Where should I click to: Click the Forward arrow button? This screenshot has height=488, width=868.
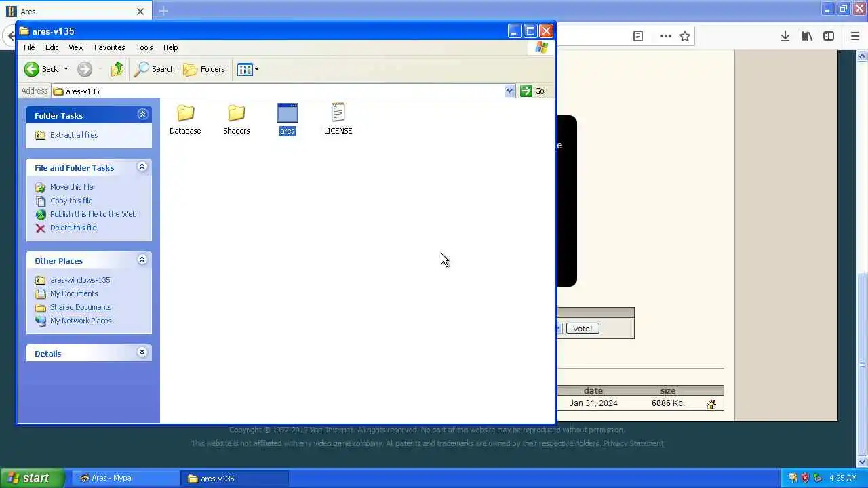coord(85,69)
